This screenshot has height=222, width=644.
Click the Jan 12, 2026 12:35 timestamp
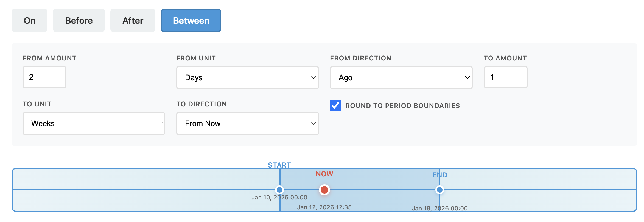[324, 207]
